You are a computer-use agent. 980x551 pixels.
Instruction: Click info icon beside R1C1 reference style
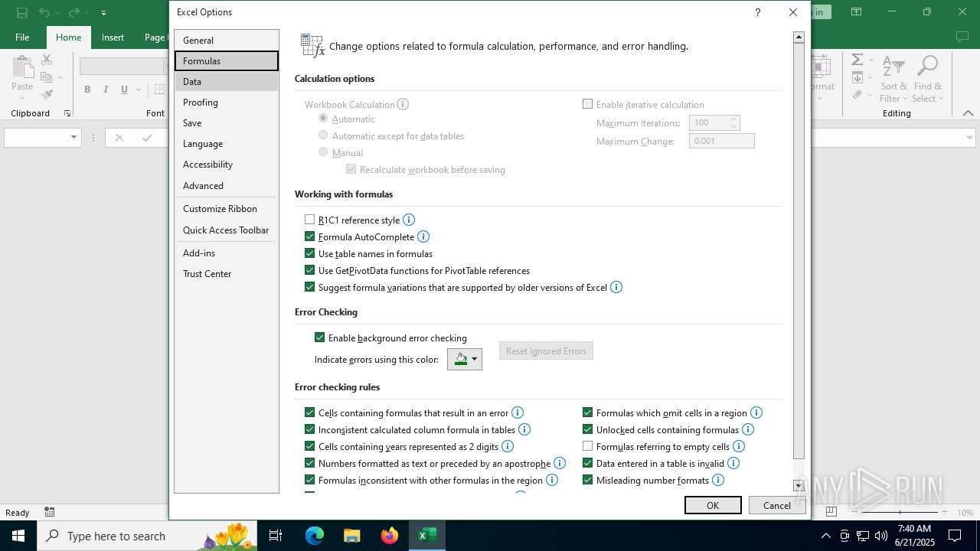click(x=409, y=220)
